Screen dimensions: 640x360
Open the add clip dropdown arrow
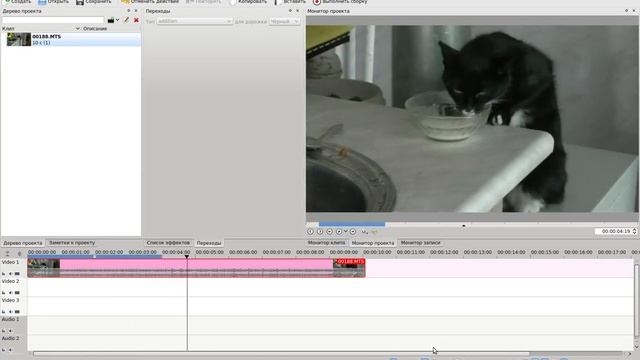pos(118,20)
